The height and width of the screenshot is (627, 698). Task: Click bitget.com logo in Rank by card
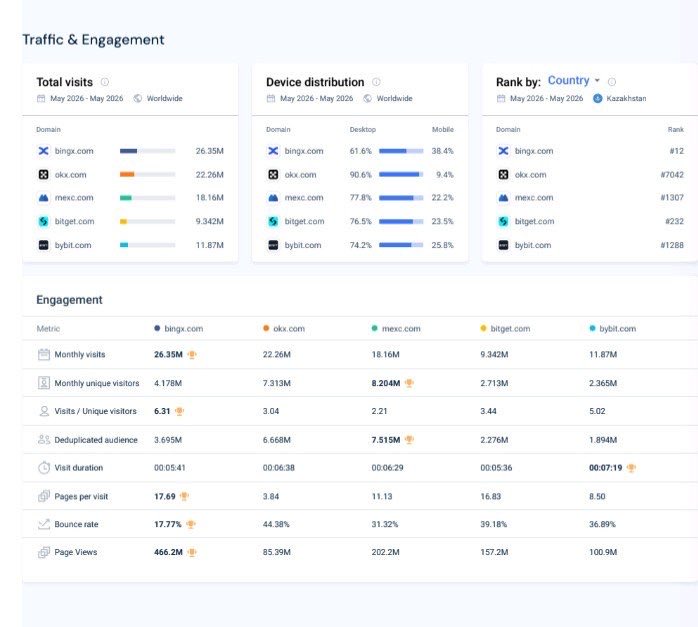pyautogui.click(x=503, y=221)
